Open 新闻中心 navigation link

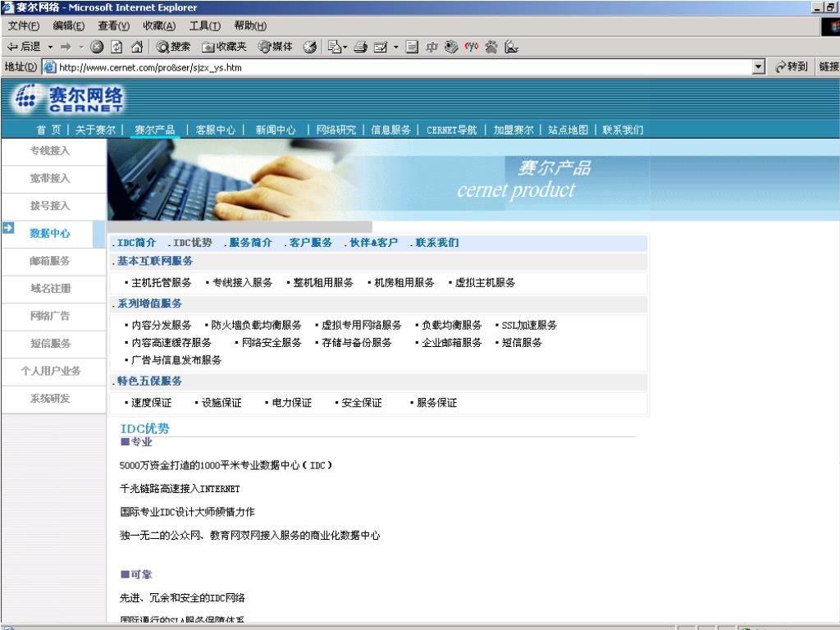(276, 130)
